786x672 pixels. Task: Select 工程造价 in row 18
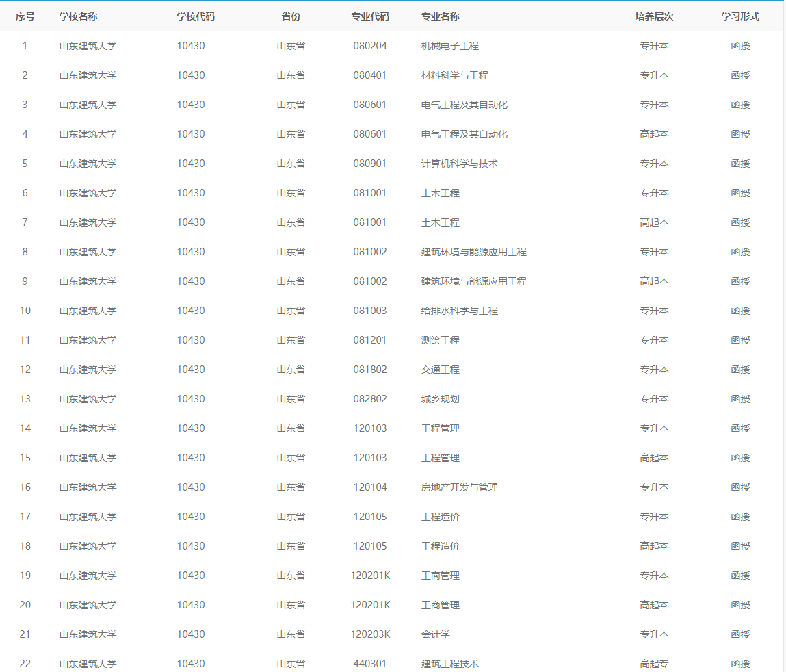(x=440, y=546)
